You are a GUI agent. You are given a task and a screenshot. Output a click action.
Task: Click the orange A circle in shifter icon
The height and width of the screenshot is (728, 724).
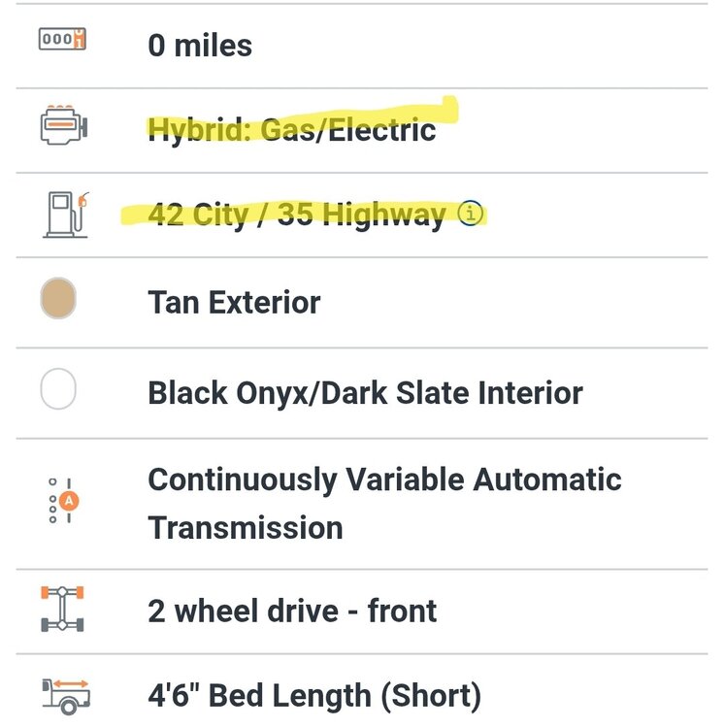click(69, 501)
